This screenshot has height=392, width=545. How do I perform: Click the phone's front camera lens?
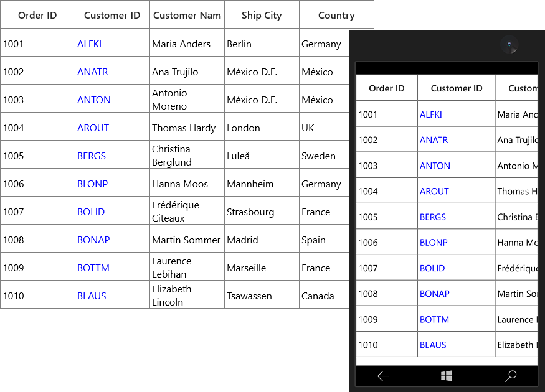click(509, 44)
